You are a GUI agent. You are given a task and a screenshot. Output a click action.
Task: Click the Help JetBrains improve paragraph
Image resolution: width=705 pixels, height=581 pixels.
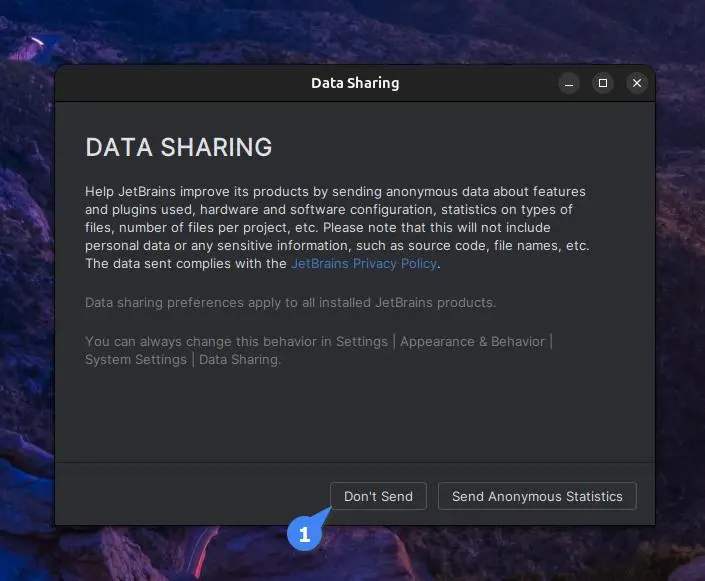[x=337, y=228]
